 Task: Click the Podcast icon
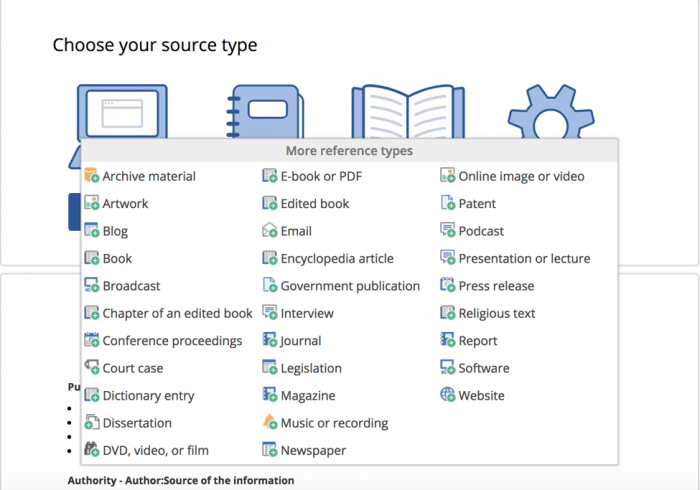tap(448, 231)
